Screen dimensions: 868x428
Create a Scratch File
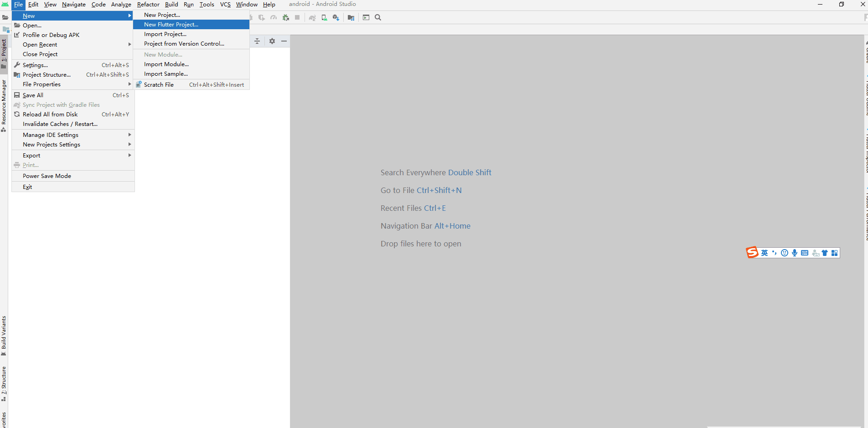[191, 85]
